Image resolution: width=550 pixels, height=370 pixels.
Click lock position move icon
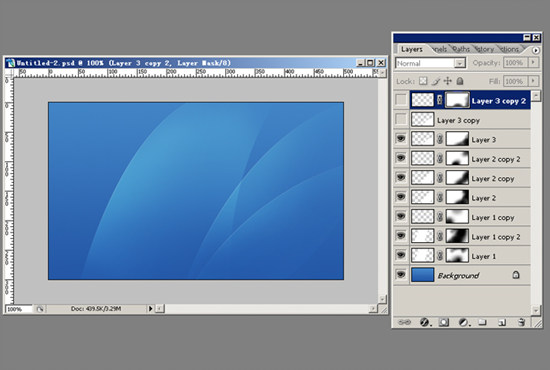tap(448, 81)
